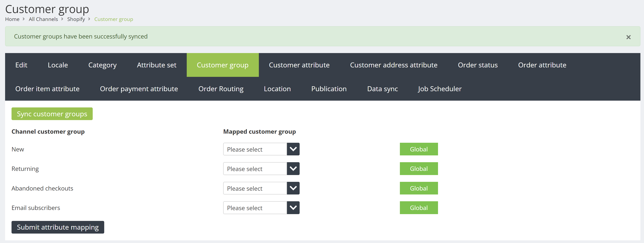Screen dimensions: 644x243
Task: Open dropdown arrow for Abandoned checkouts
Action: 293,188
